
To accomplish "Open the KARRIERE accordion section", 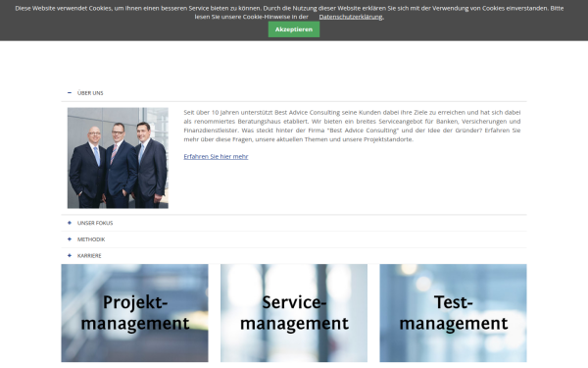I will point(89,256).
